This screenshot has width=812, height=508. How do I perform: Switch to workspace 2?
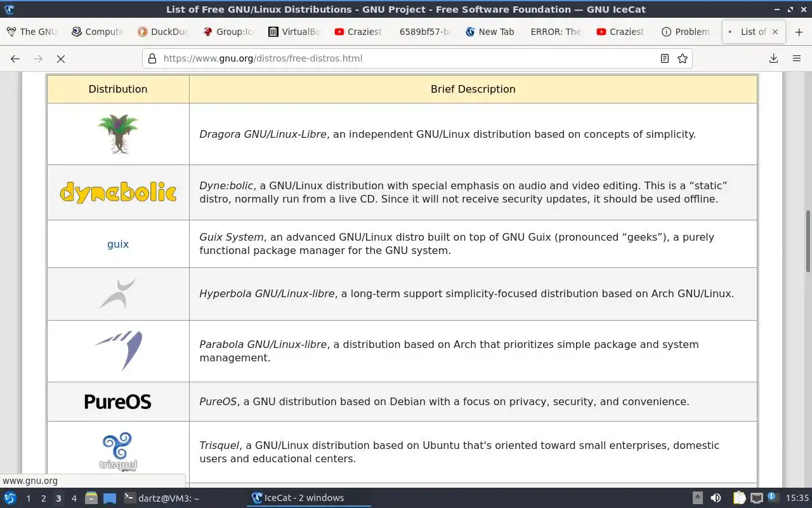point(43,498)
